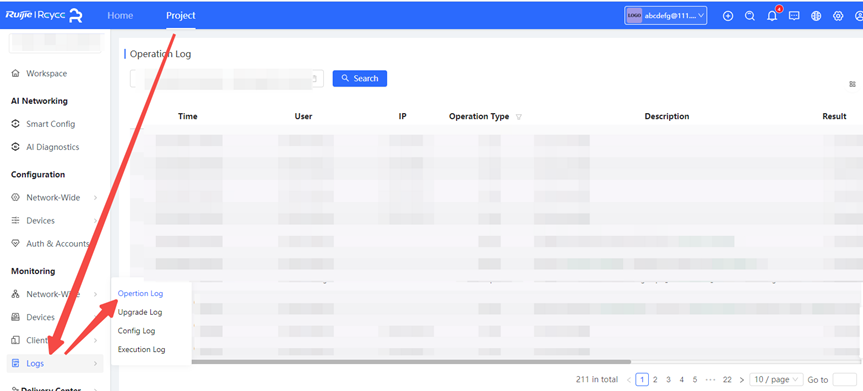Image resolution: width=863 pixels, height=391 pixels.
Task: Click the Workspace home icon
Action: coord(15,73)
